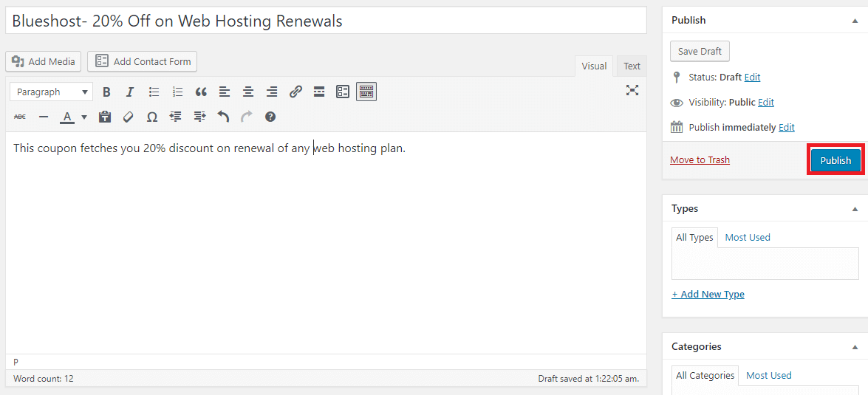Image resolution: width=868 pixels, height=395 pixels.
Task: Click Add New Type link
Action: tap(708, 295)
